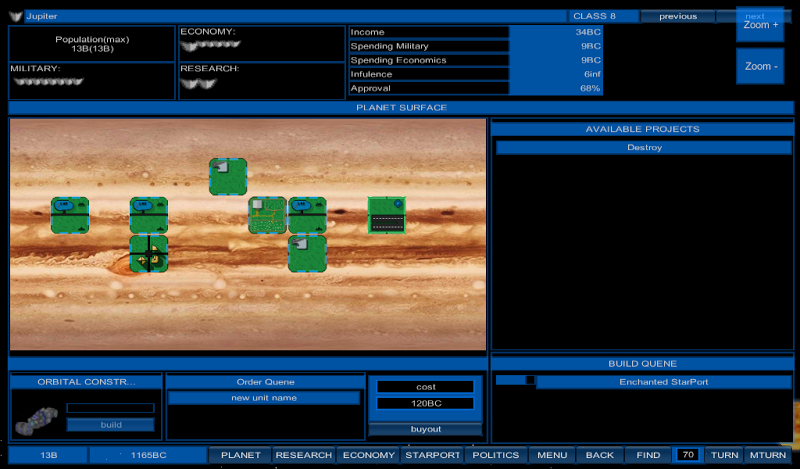This screenshot has width=800, height=469.
Task: Select Enchanted StarPort in build queue
Action: (664, 382)
